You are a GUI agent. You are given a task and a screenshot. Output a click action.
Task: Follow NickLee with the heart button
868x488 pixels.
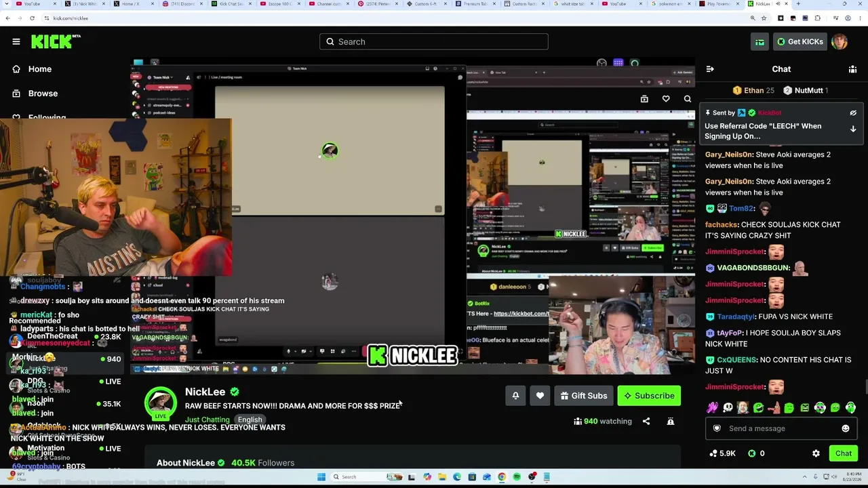(x=540, y=396)
